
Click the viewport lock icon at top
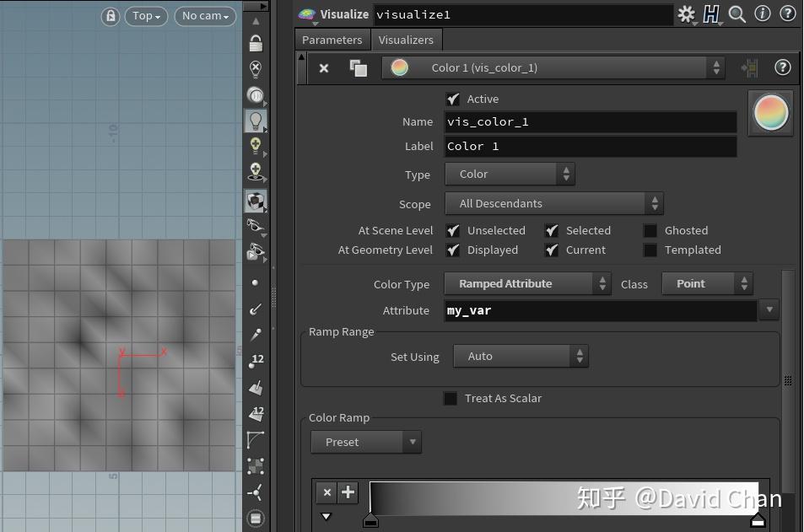pos(110,16)
